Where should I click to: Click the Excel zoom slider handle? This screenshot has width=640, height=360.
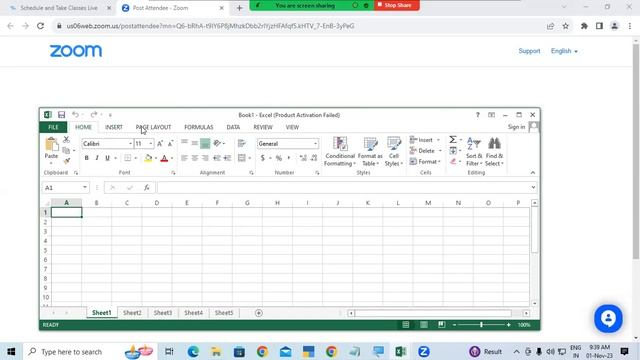[482, 324]
